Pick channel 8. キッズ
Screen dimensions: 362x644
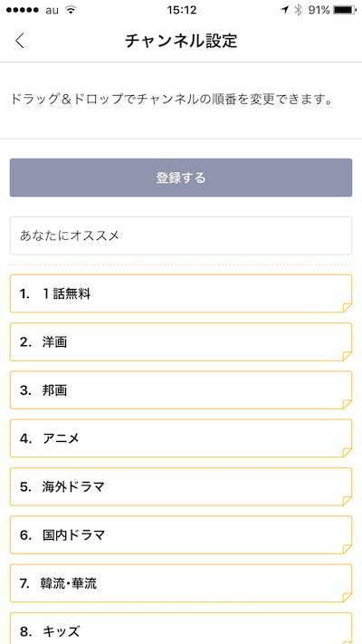click(181, 628)
